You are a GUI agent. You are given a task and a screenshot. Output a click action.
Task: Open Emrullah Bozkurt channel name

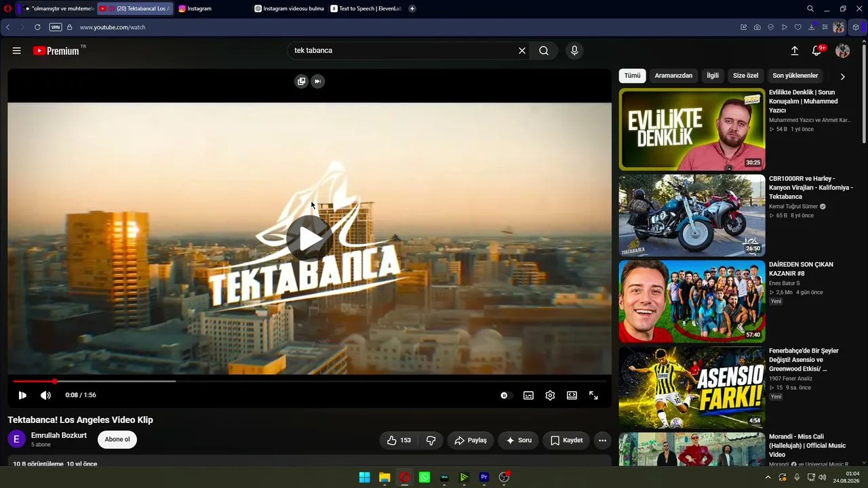point(59,436)
